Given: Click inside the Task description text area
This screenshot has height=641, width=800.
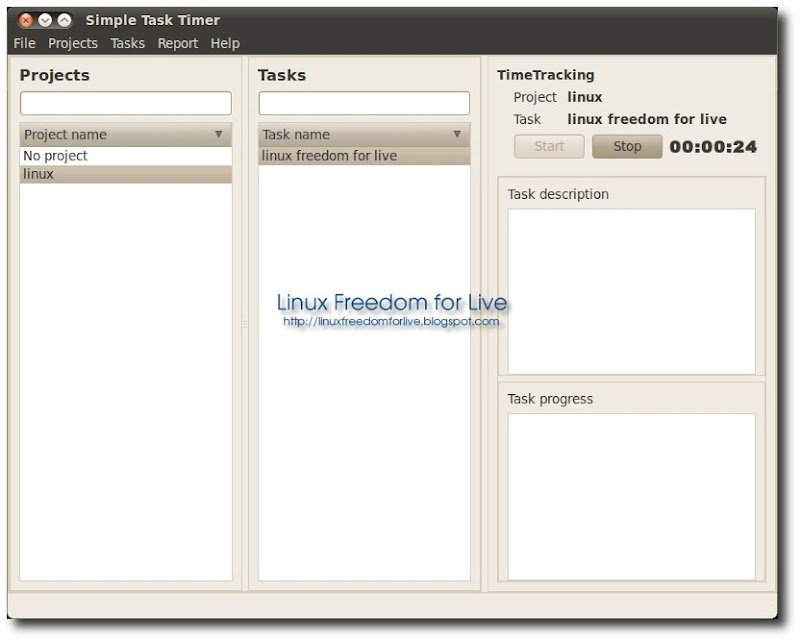Looking at the screenshot, I should coord(632,291).
